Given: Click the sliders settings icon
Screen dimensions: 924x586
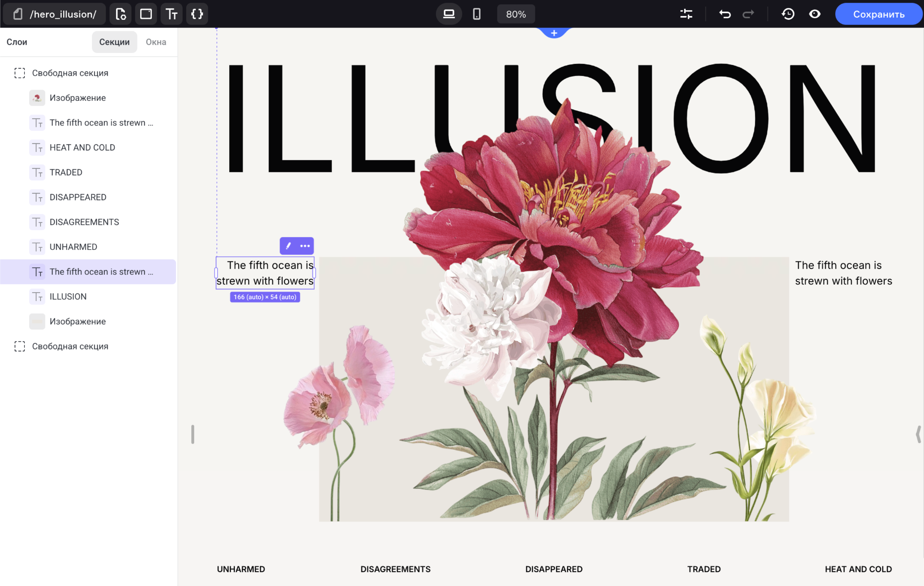Looking at the screenshot, I should tap(686, 14).
